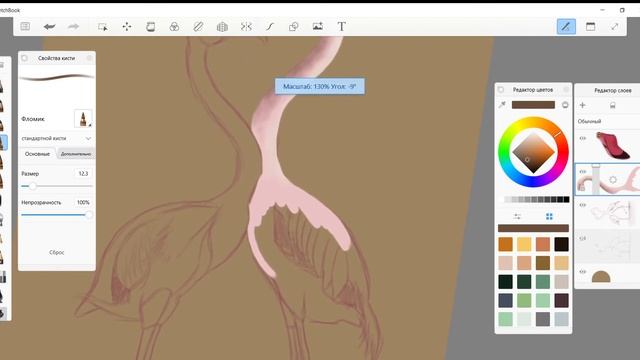Toggle visibility of the brown background layer

pyautogui.click(x=582, y=271)
